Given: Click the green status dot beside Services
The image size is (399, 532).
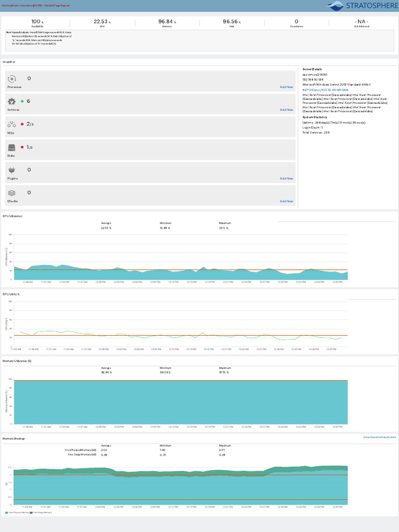Looking at the screenshot, I should (22, 101).
